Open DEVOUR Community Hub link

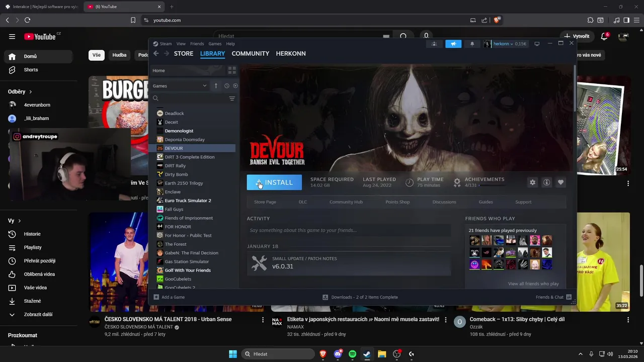[x=346, y=202]
